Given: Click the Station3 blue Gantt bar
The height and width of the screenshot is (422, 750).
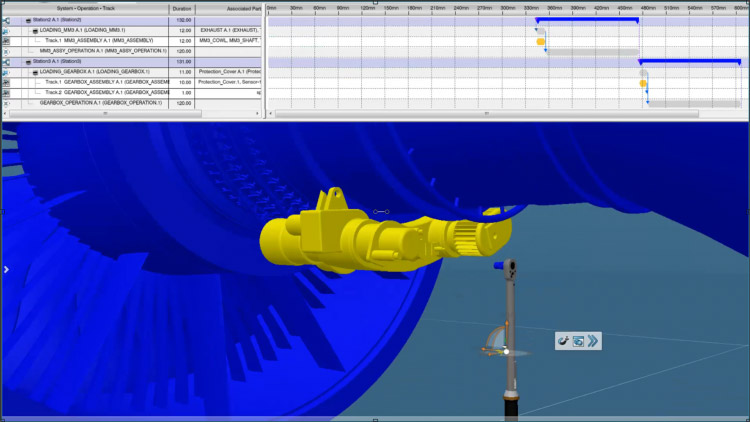Looking at the screenshot, I should click(690, 62).
